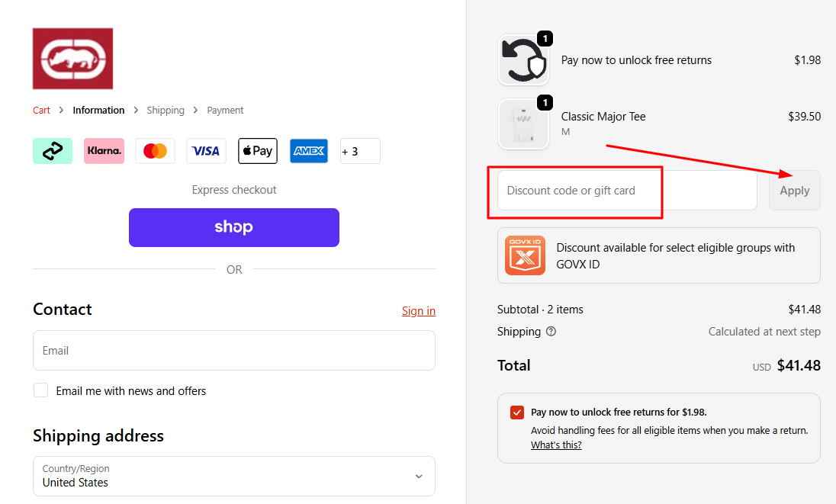
Task: Click the Classic Major Tee thumbnail
Action: click(x=523, y=122)
